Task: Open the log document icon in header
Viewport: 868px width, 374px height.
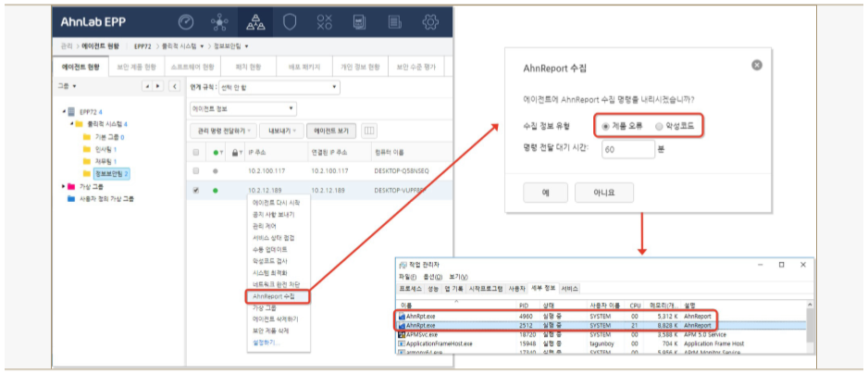Action: [394, 22]
